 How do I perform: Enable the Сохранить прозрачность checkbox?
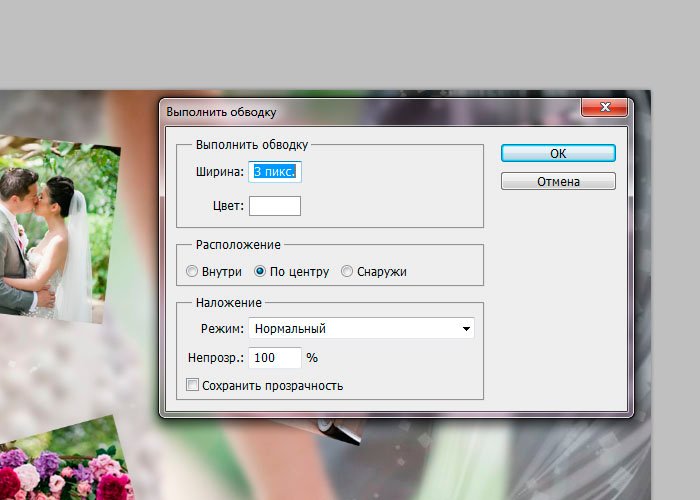(x=193, y=385)
